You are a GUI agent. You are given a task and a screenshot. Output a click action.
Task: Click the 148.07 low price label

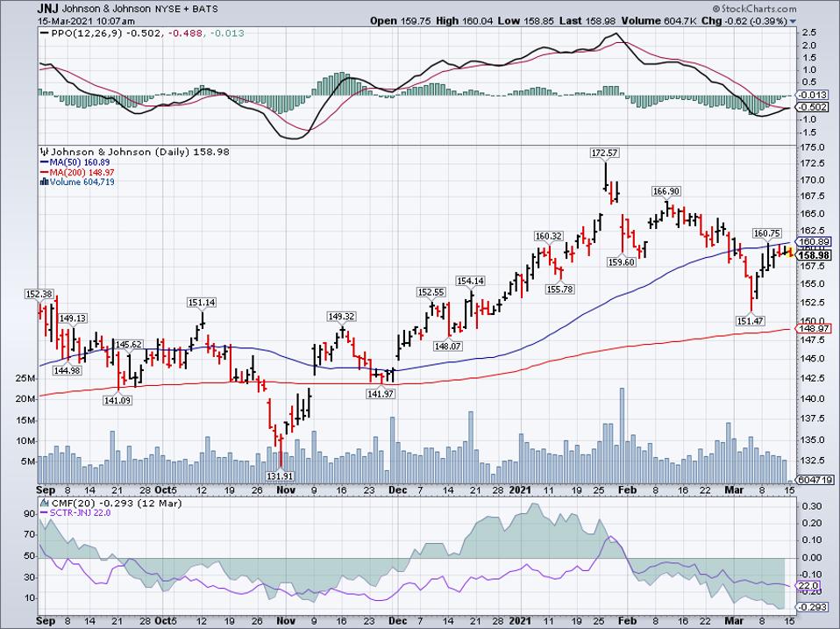coord(448,347)
